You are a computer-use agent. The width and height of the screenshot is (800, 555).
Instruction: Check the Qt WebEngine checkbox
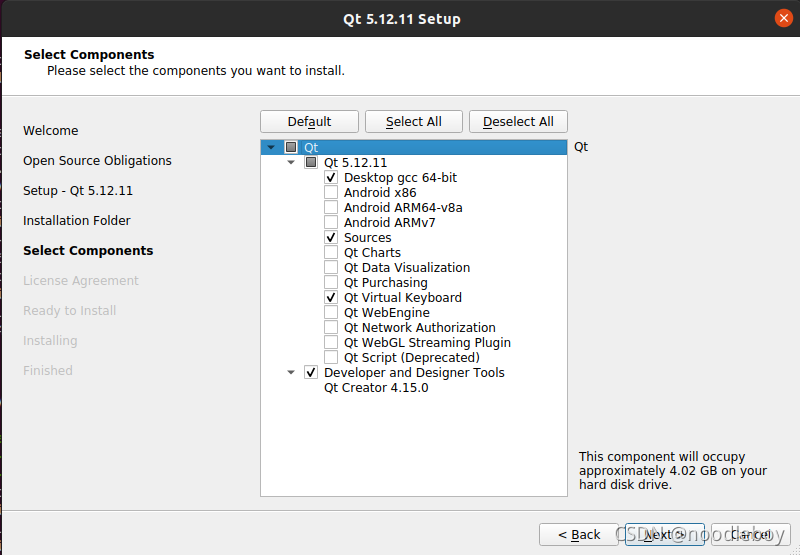point(331,313)
